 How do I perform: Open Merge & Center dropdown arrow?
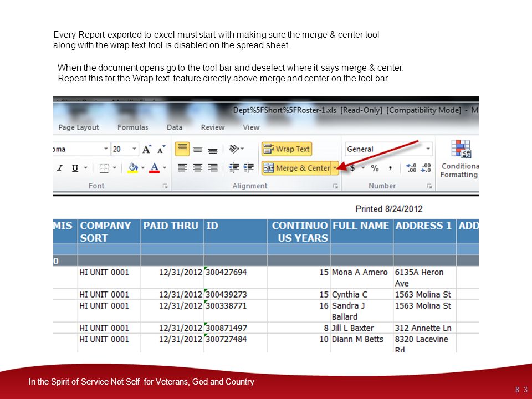(x=335, y=168)
